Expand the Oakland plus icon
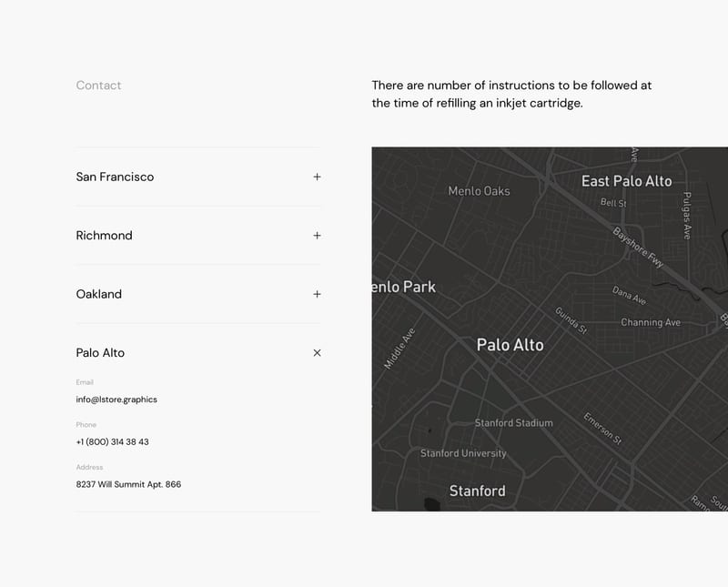Screen dimensions: 728x587 coord(317,294)
